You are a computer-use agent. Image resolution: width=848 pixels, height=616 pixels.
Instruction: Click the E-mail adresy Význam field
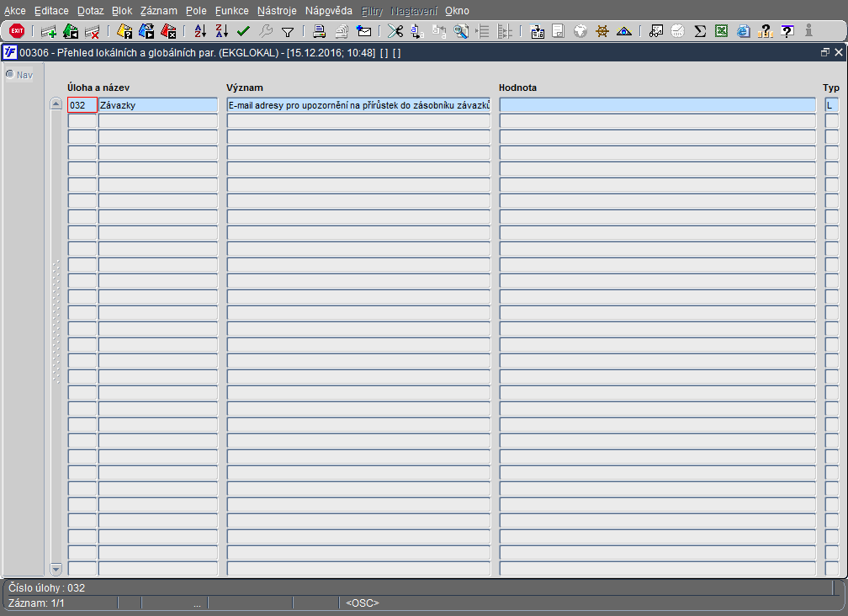(358, 105)
